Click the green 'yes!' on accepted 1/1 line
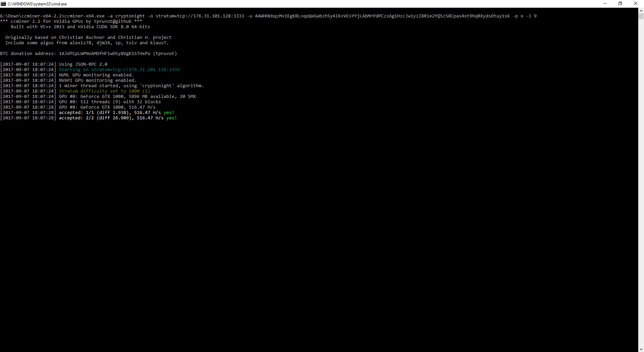 [x=169, y=113]
